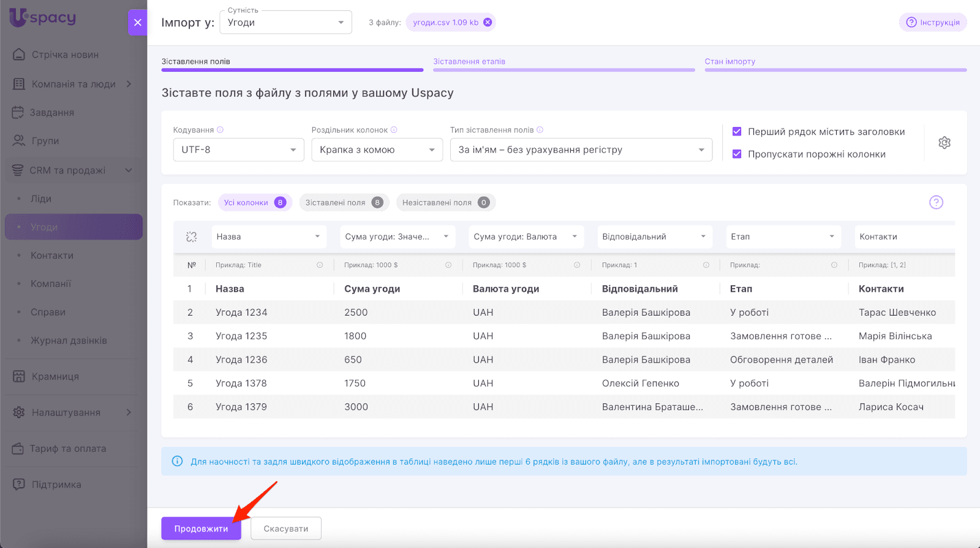
Task: Click the reset mapping icon in table header
Action: coord(191,237)
